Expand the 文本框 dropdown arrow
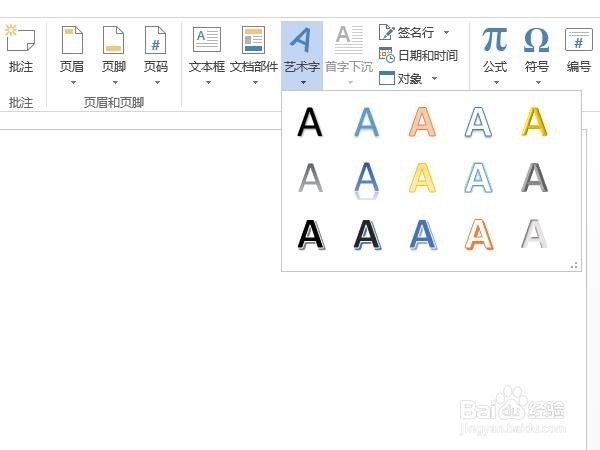The height and width of the screenshot is (450, 600). coord(208,82)
